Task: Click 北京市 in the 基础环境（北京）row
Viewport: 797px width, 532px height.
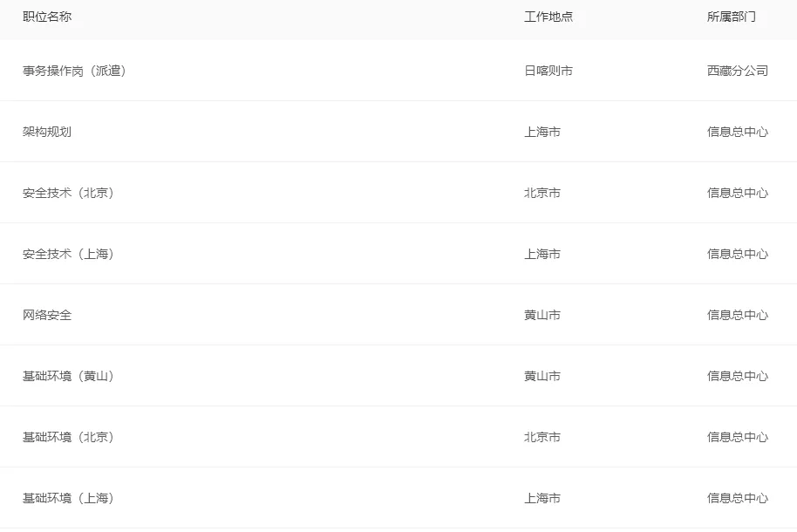Action: pyautogui.click(x=542, y=437)
